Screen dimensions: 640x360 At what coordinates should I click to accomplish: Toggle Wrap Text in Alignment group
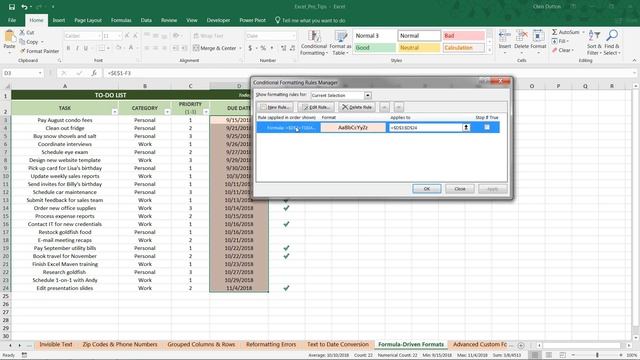point(209,36)
